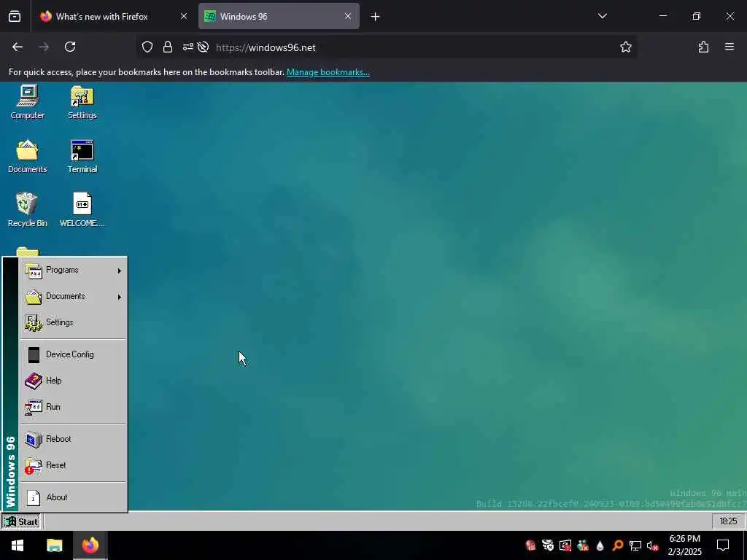Open the Firefox extensions button

[703, 47]
